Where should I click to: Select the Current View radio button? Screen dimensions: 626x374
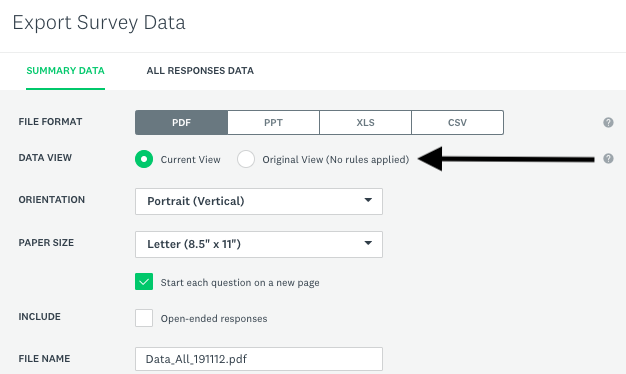click(x=144, y=159)
